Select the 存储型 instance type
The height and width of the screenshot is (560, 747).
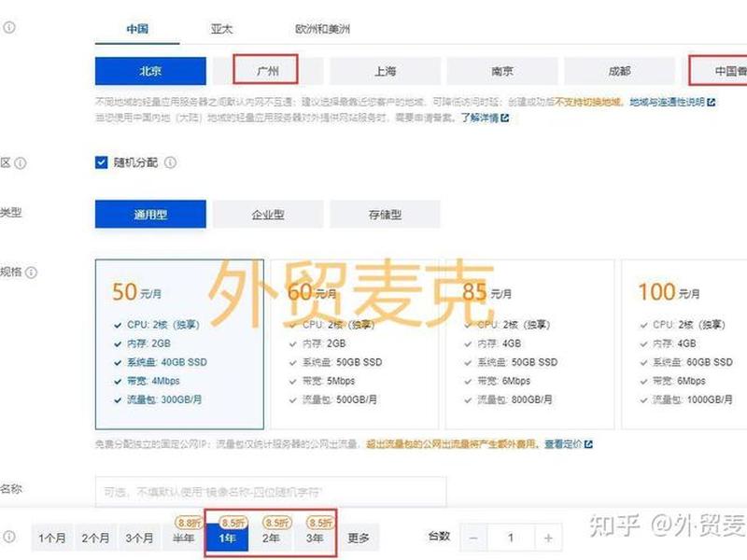[x=385, y=215]
